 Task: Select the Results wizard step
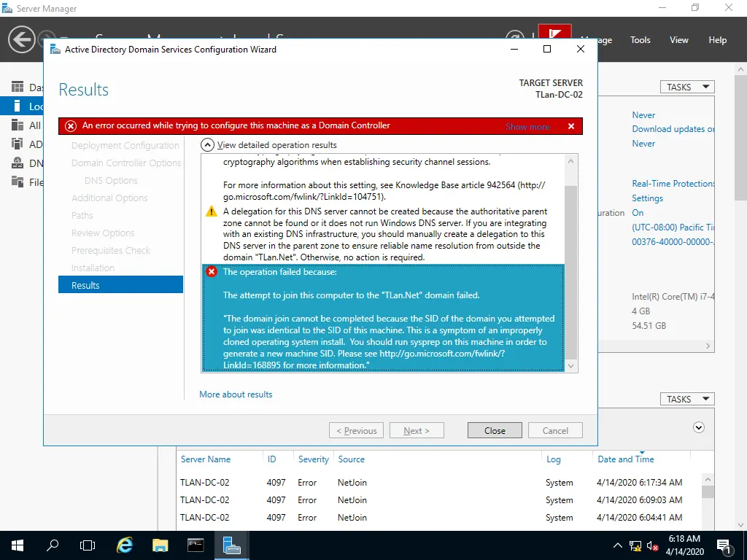(120, 285)
